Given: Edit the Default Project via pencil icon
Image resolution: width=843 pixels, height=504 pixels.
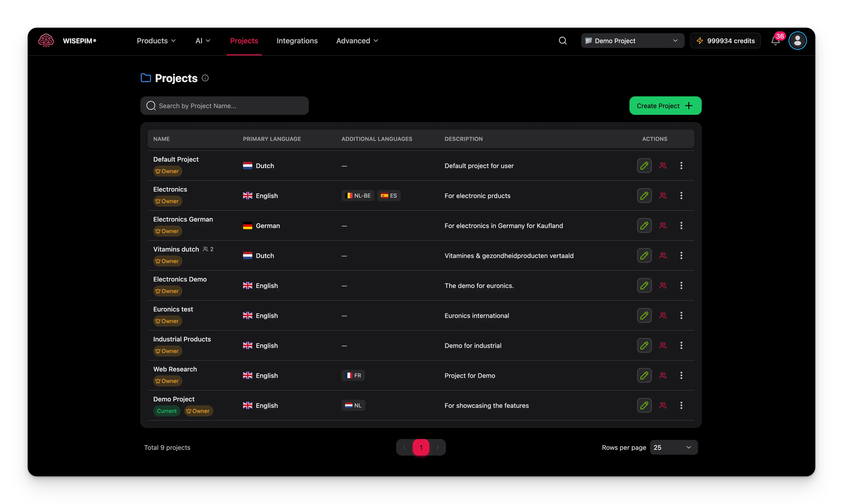Looking at the screenshot, I should coord(644,165).
